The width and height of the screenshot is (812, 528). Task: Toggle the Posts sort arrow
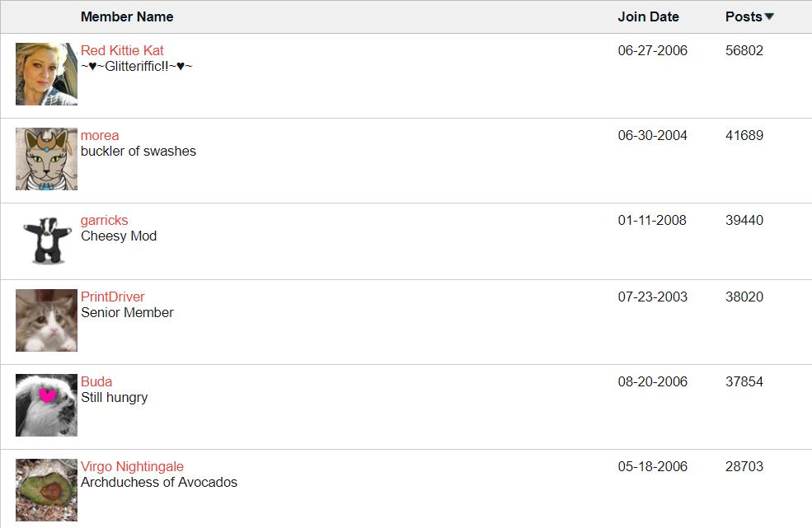(x=769, y=16)
